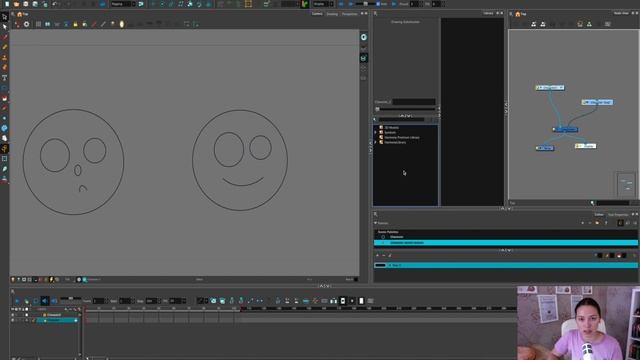
Task: Switch to the Perspective tab
Action: pos(349,14)
